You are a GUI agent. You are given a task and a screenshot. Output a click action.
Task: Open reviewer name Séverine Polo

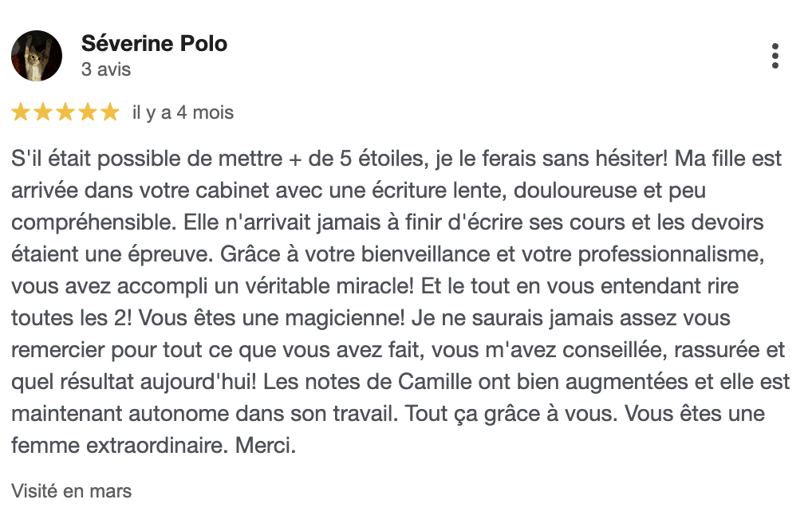tap(154, 44)
